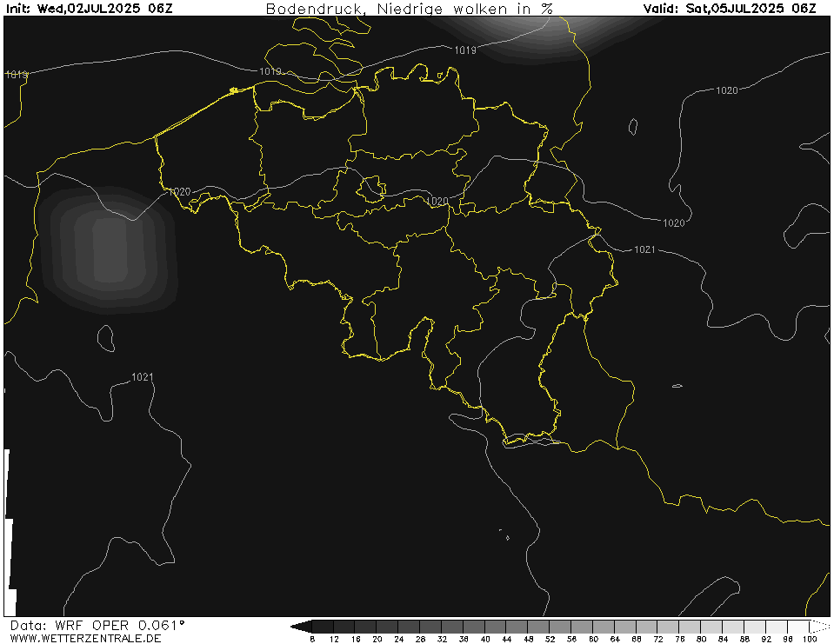Pick the swatch between 52 and 56
Screen dimensions: 834x644
tap(561, 627)
